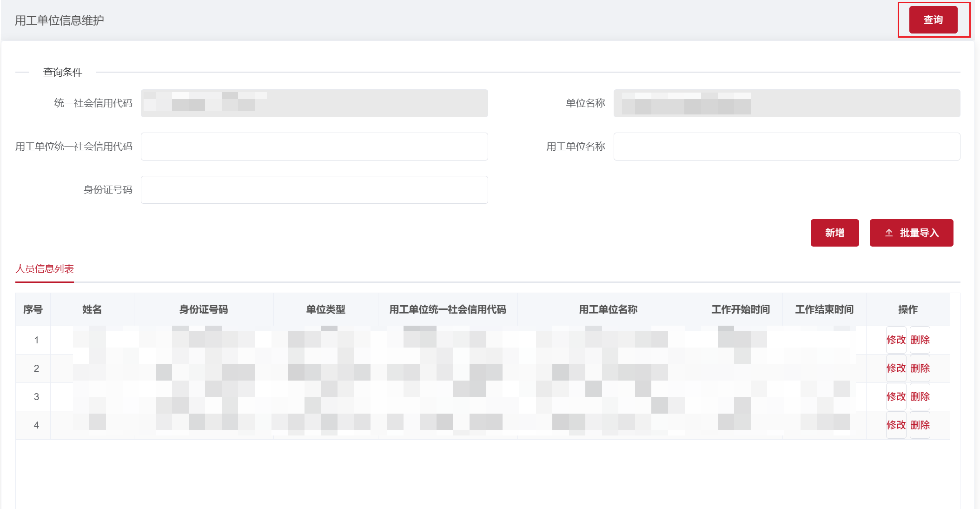Click the upload icon on 批量导入
This screenshot has height=509, width=980.
click(889, 233)
